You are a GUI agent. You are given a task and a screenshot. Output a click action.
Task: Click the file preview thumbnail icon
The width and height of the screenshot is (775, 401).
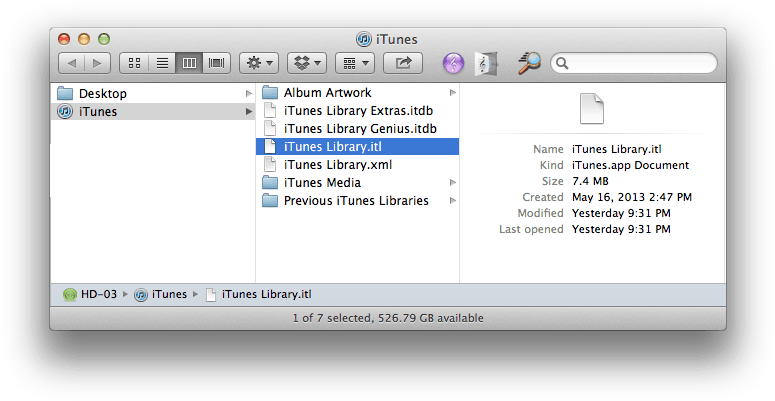[x=591, y=108]
